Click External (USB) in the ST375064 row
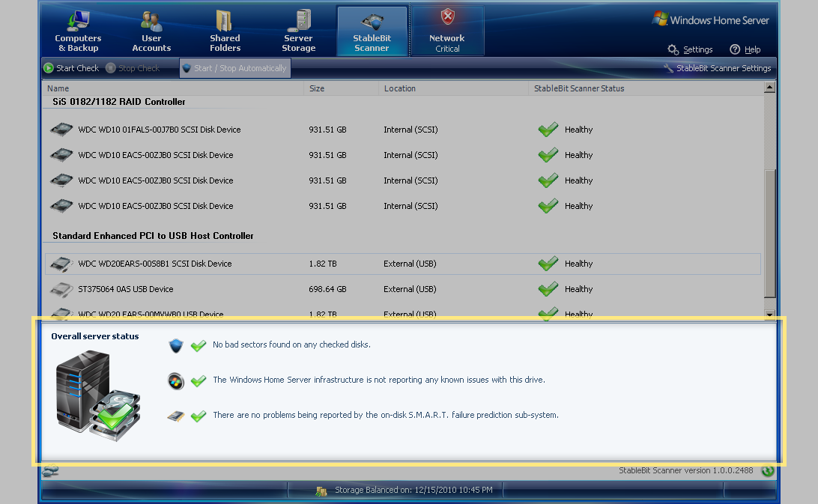 (x=410, y=289)
